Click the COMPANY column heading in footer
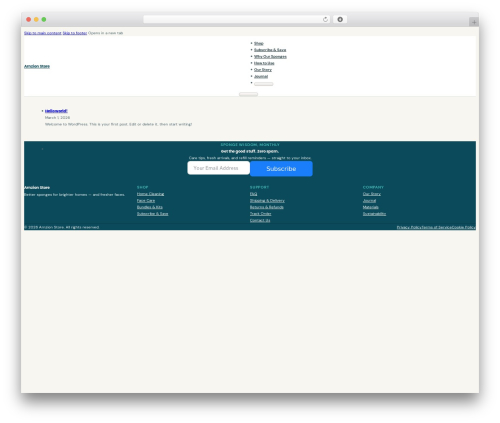This screenshot has height=423, width=500. coord(373,187)
